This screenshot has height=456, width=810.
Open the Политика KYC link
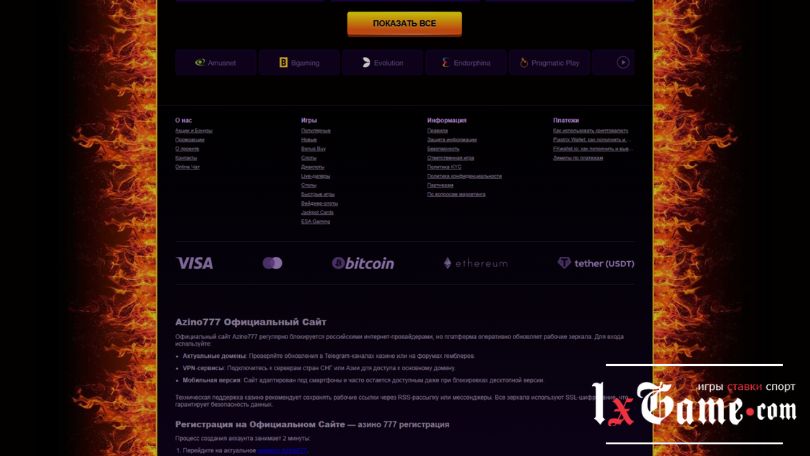444,167
